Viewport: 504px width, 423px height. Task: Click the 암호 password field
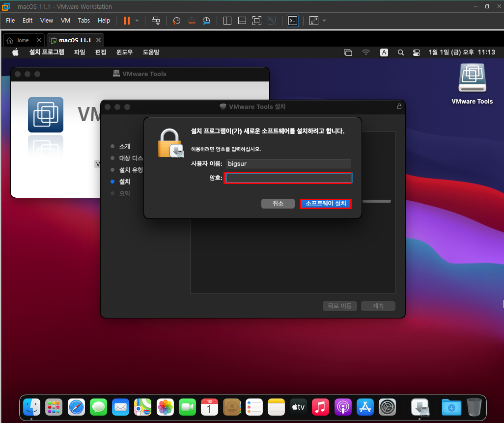(x=288, y=178)
